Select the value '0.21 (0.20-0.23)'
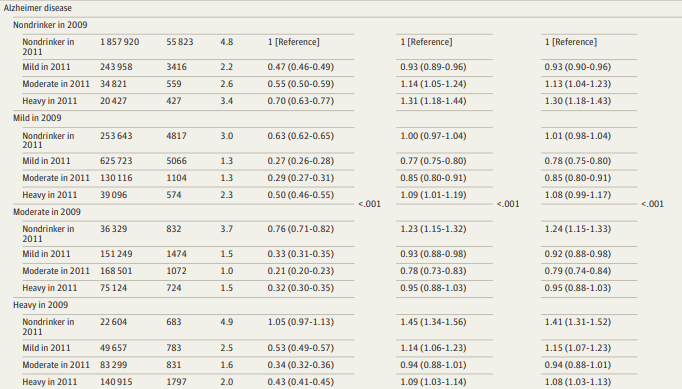Viewport: 682px width, 389px height. tap(301, 271)
